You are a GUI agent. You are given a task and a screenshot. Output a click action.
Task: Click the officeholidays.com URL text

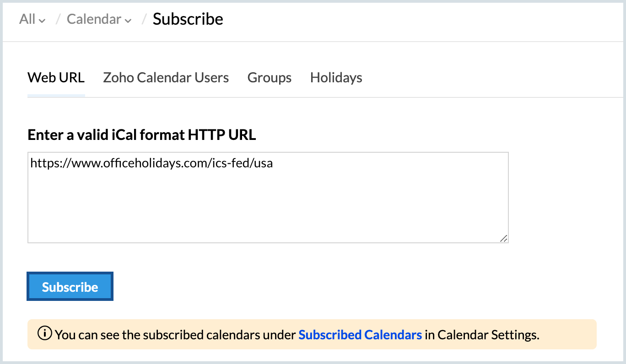pos(151,163)
